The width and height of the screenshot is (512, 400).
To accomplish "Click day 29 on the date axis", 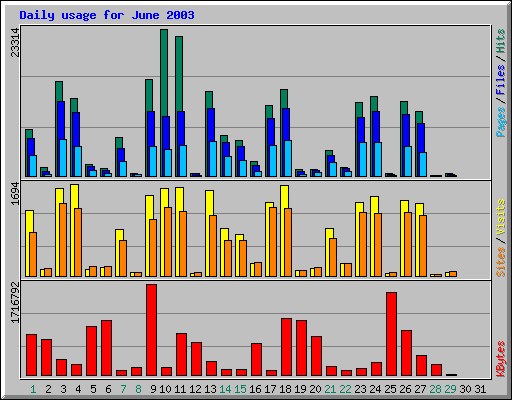I will pyautogui.click(x=450, y=389).
